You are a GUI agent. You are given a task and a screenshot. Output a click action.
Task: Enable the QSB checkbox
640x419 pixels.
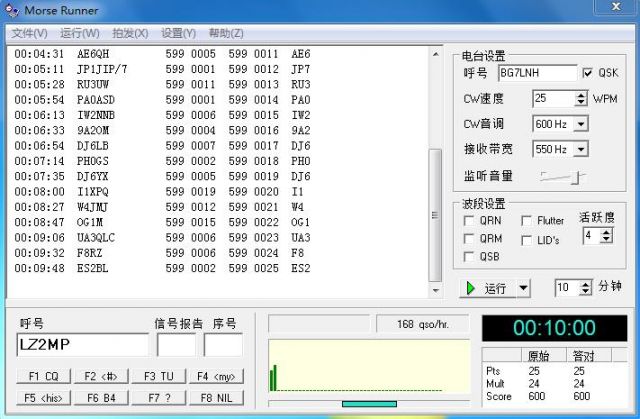(x=469, y=257)
